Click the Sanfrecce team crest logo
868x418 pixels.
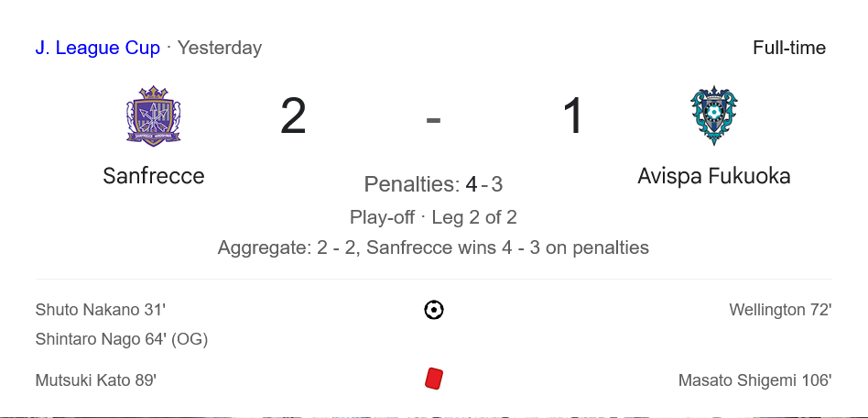click(153, 115)
